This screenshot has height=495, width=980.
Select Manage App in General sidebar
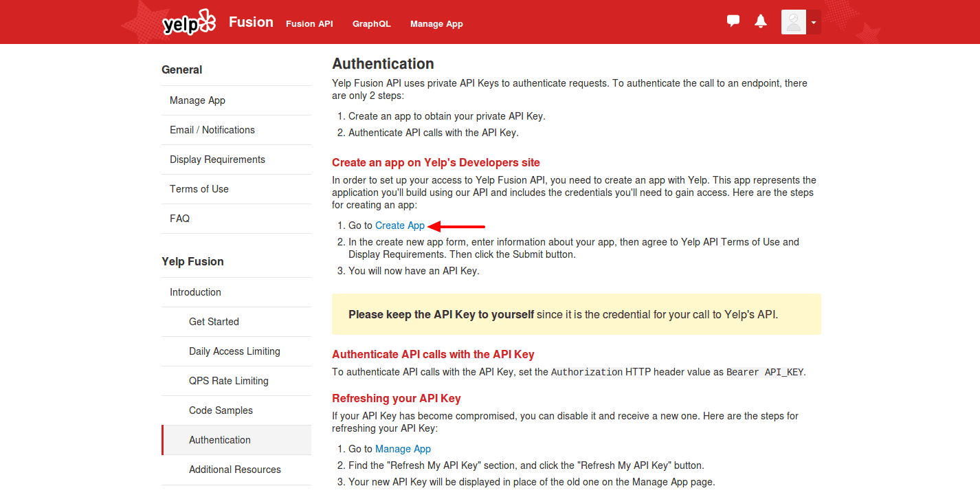pyautogui.click(x=197, y=100)
